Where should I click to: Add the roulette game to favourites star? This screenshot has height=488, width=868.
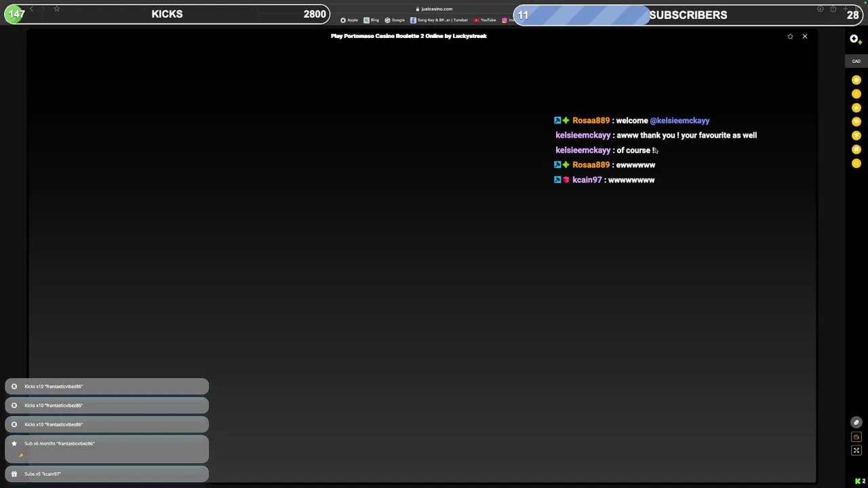(x=790, y=37)
